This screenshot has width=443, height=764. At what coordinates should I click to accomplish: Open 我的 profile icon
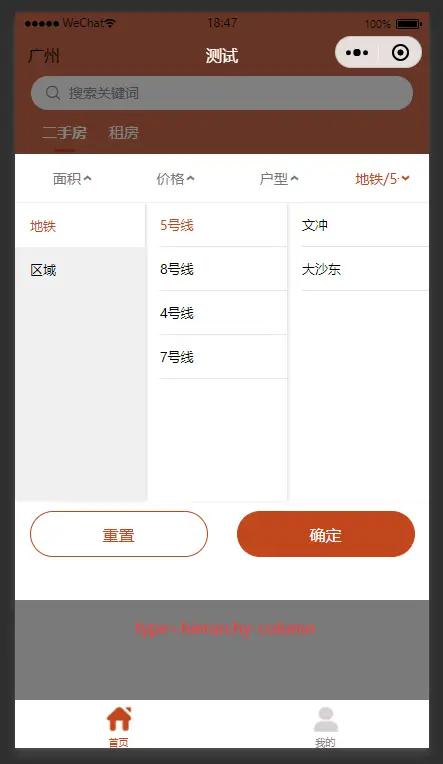326,720
